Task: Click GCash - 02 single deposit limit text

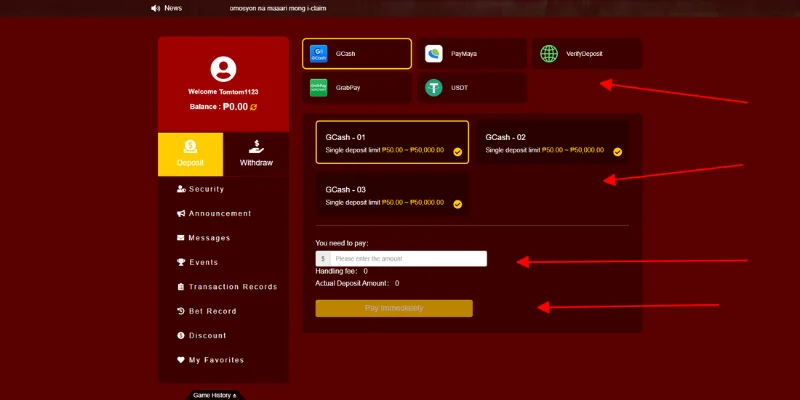Action: tap(545, 151)
